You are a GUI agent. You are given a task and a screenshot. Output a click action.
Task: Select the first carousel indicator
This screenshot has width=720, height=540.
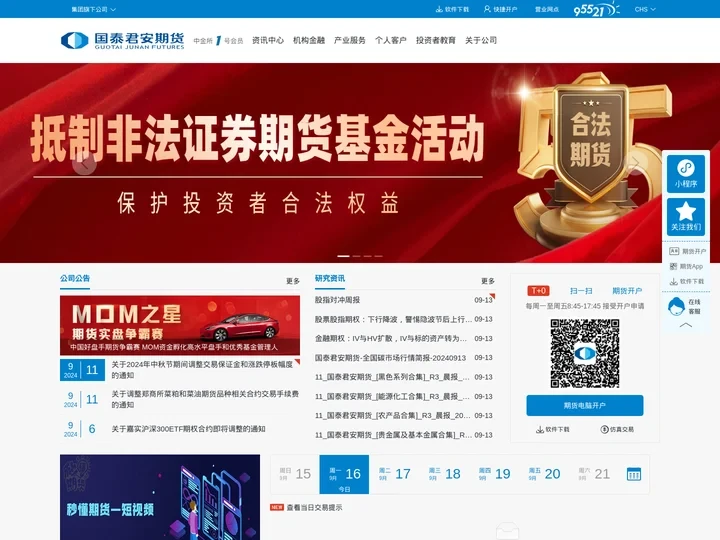[343, 256]
